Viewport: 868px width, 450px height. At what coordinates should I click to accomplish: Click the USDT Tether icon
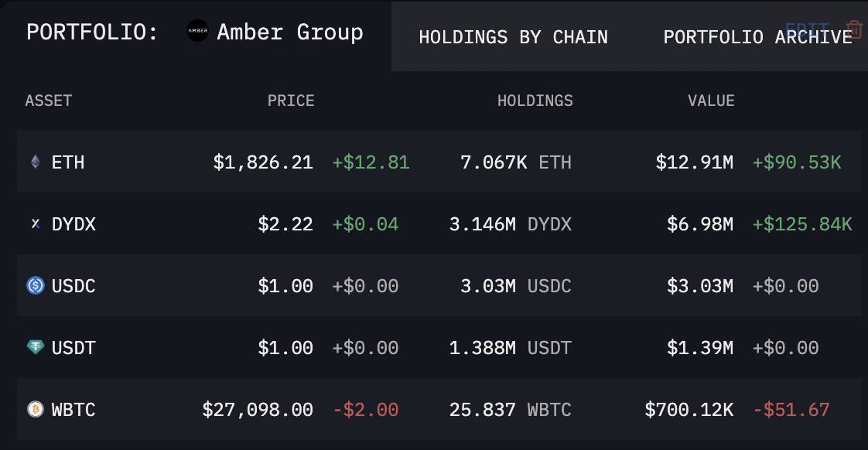tap(36, 347)
